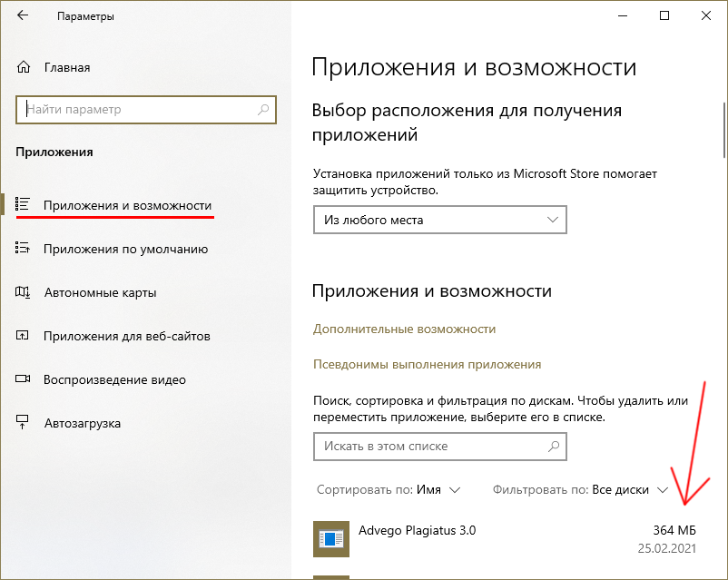Go to Автозагрузка settings page
This screenshot has width=728, height=580.
82,423
